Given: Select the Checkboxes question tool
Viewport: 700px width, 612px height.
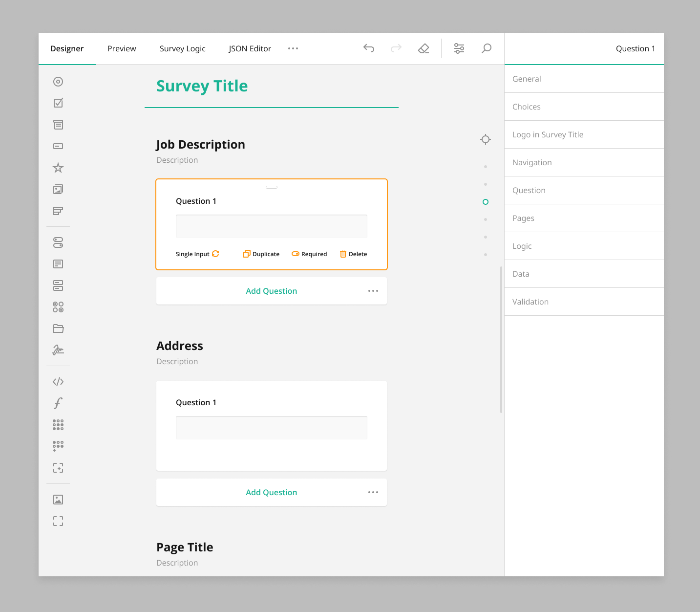Looking at the screenshot, I should point(58,103).
